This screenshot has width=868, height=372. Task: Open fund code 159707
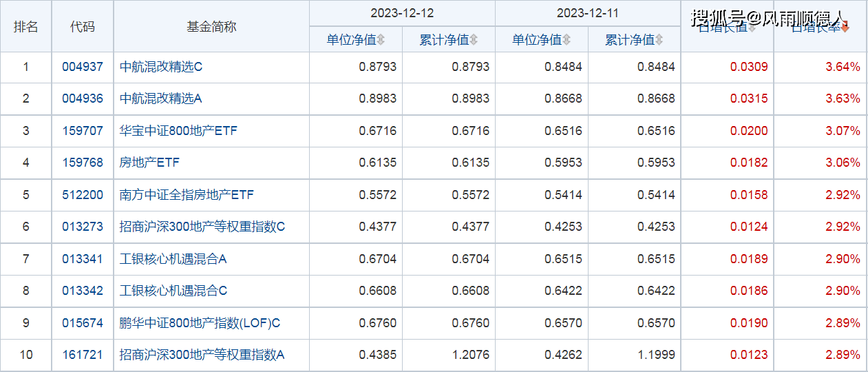click(x=83, y=131)
